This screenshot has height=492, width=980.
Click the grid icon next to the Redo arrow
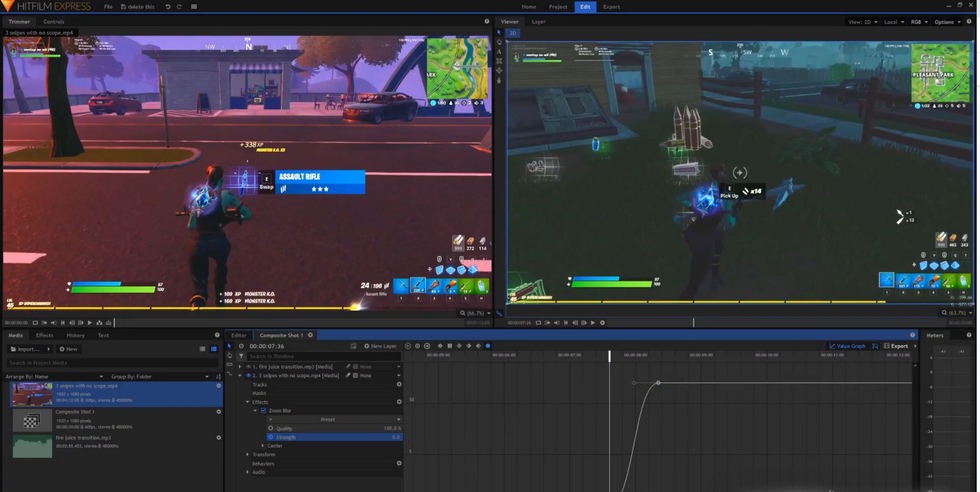[x=194, y=7]
